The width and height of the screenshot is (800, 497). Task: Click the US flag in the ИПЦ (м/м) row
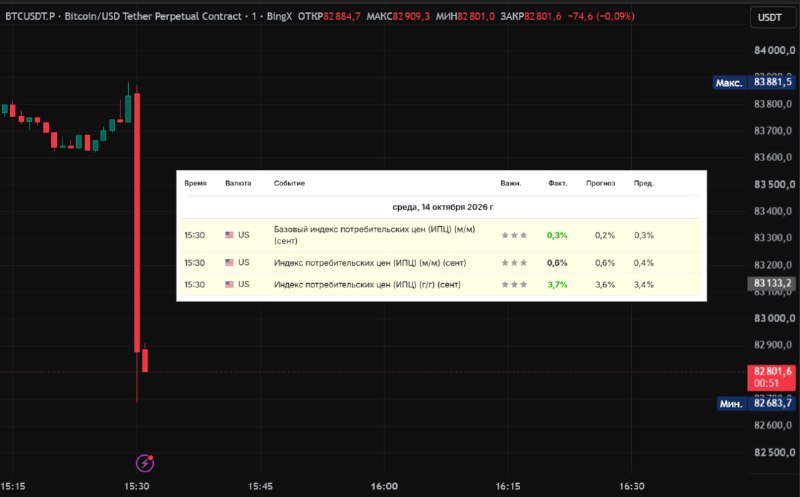[230, 262]
